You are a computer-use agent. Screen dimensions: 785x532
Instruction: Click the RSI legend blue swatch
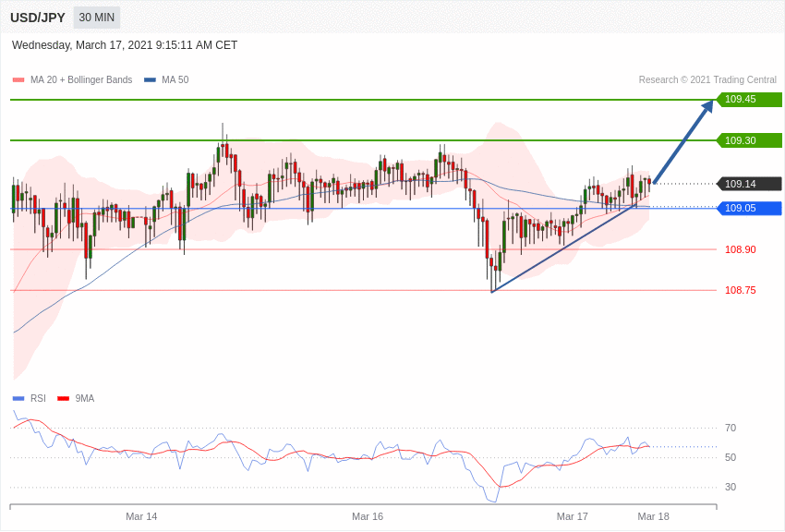pyautogui.click(x=18, y=398)
